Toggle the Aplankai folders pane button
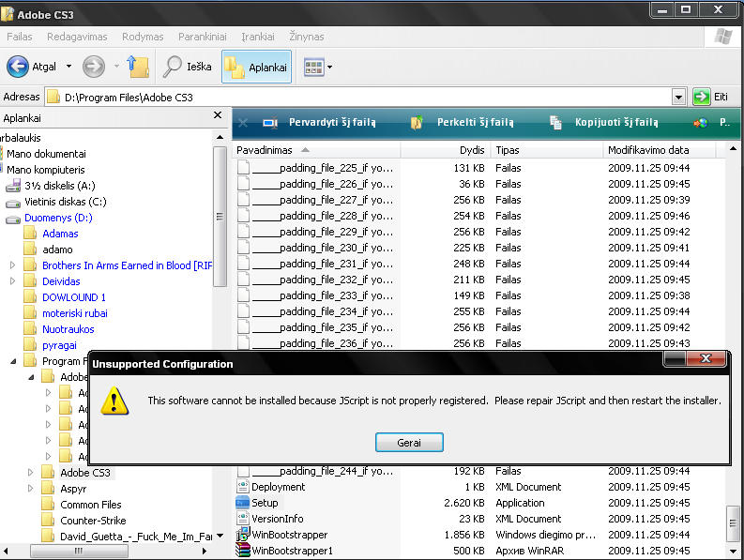 pos(256,67)
